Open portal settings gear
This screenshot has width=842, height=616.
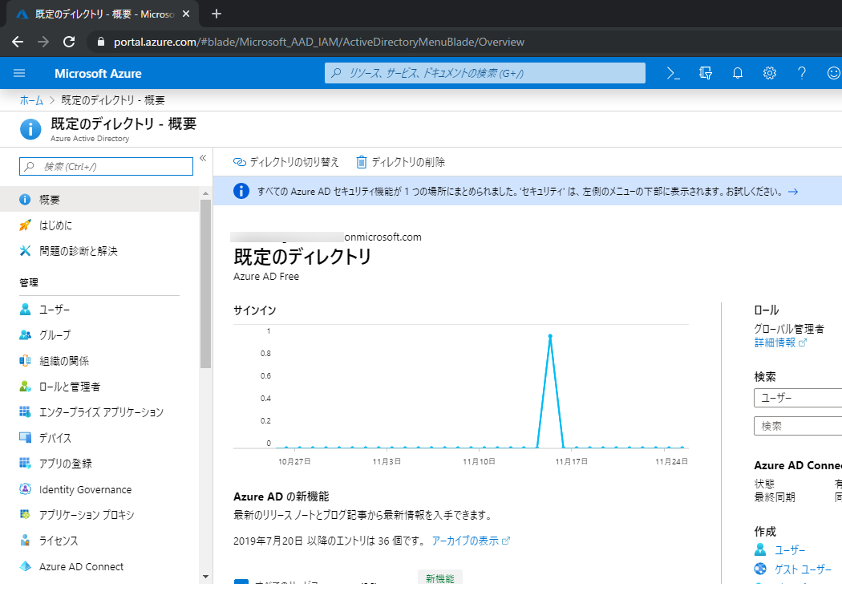click(770, 73)
